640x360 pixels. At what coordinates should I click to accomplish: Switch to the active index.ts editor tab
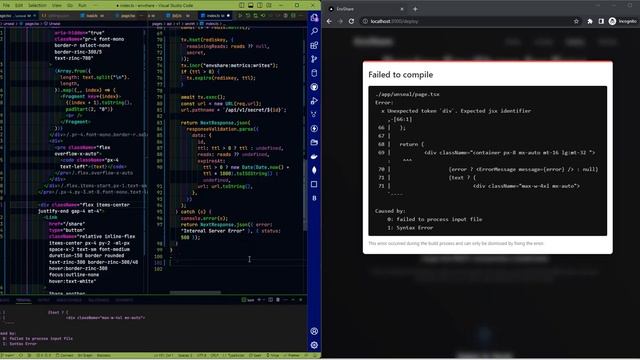point(216,16)
